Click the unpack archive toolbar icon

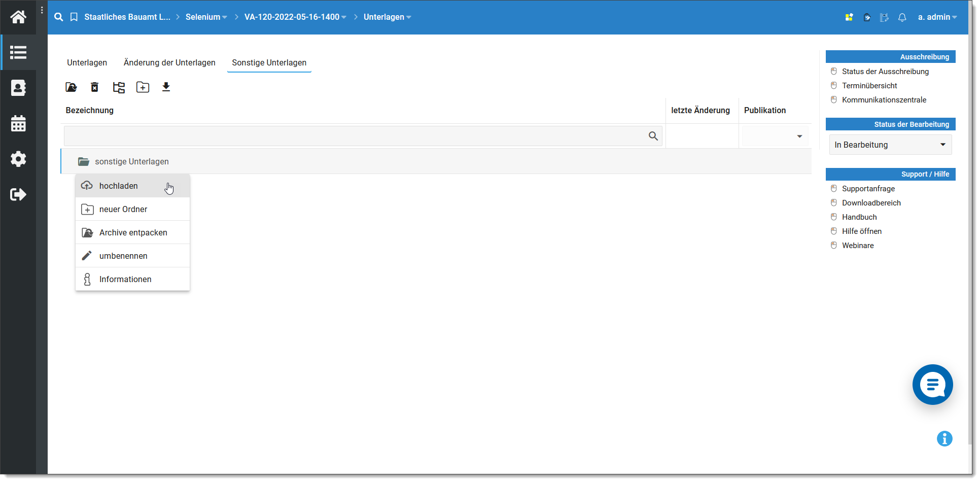coord(71,87)
